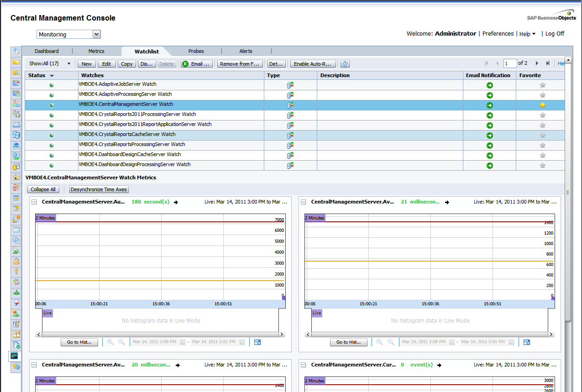Click trend arrow next to 180 second(s)
582x392 pixels.
point(176,202)
